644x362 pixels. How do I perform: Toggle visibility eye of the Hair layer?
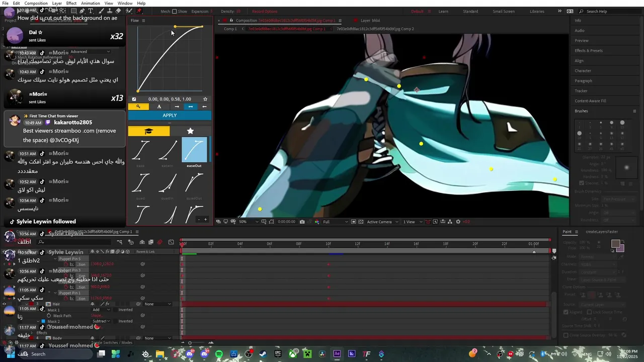click(5, 304)
